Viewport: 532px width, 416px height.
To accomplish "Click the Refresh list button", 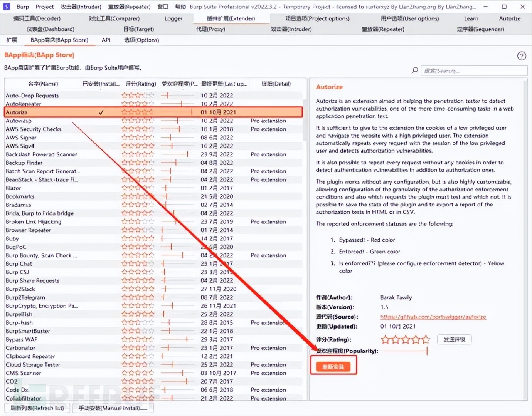I will tap(37, 408).
